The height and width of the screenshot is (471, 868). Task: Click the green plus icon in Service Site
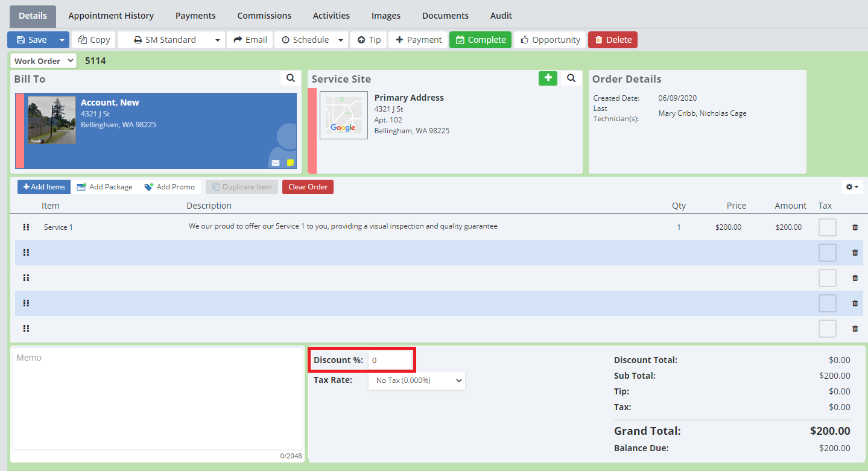coord(548,78)
